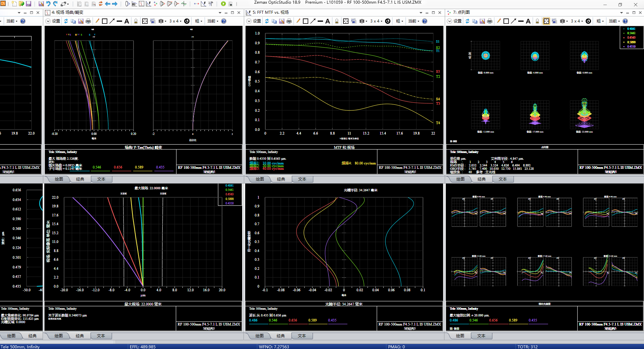This screenshot has width=644, height=349.
Task: Click the WFNO: 7.27563 status bar entry
Action: (x=274, y=347)
